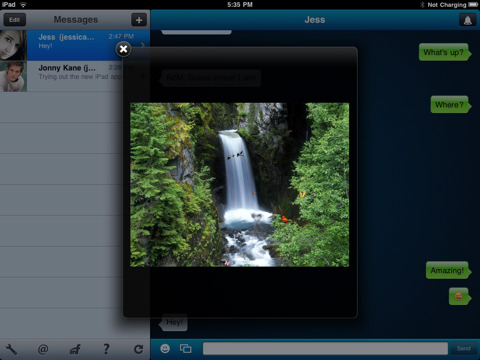Open the emoticon picker smiley icon
The height and width of the screenshot is (360, 480).
(165, 348)
